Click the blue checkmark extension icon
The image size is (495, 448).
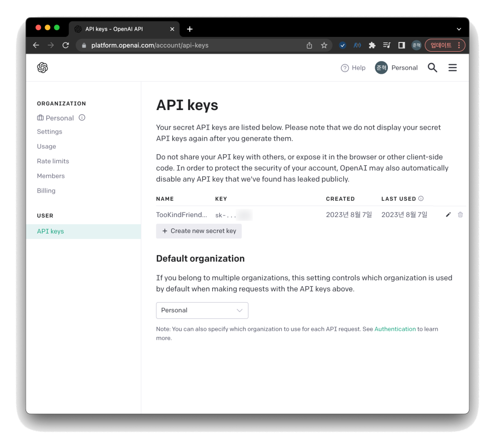point(342,46)
